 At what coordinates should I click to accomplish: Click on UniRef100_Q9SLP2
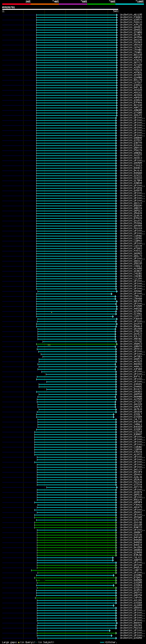(131, 115)
